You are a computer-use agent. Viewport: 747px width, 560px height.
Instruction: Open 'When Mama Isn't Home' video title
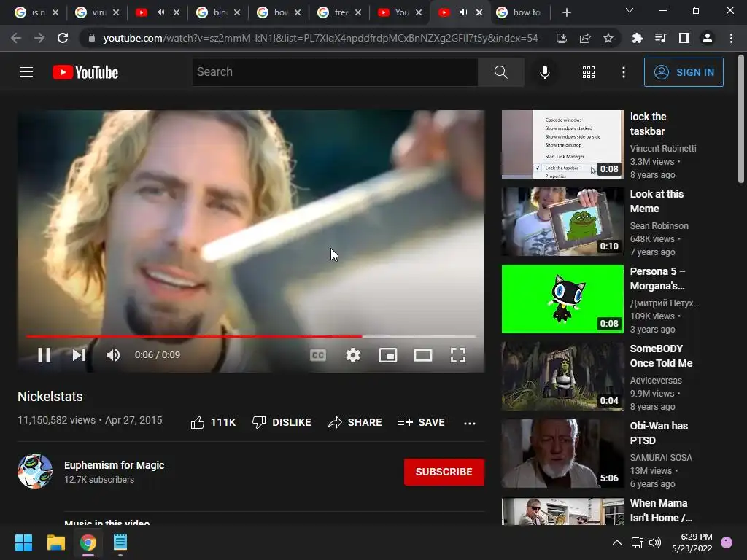661,510
